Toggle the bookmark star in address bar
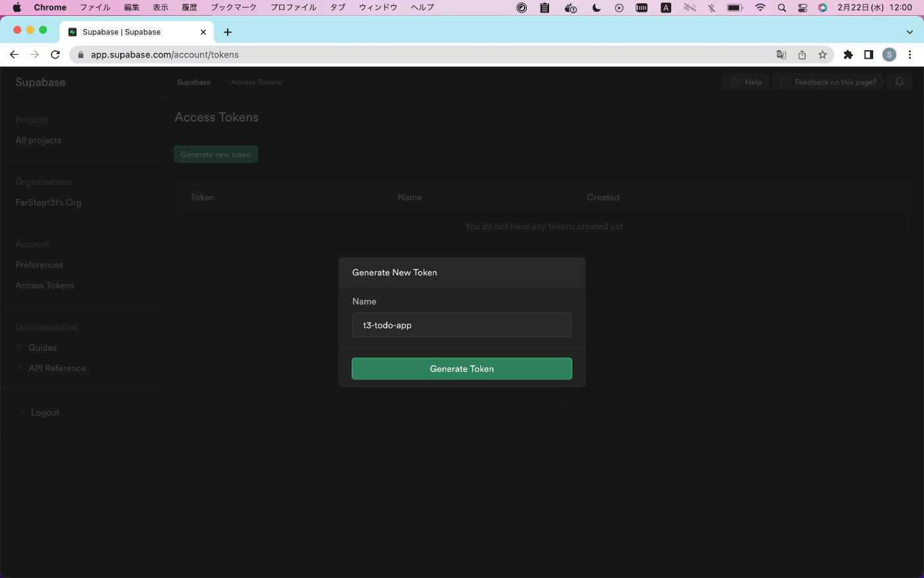This screenshot has width=924, height=578. point(823,55)
